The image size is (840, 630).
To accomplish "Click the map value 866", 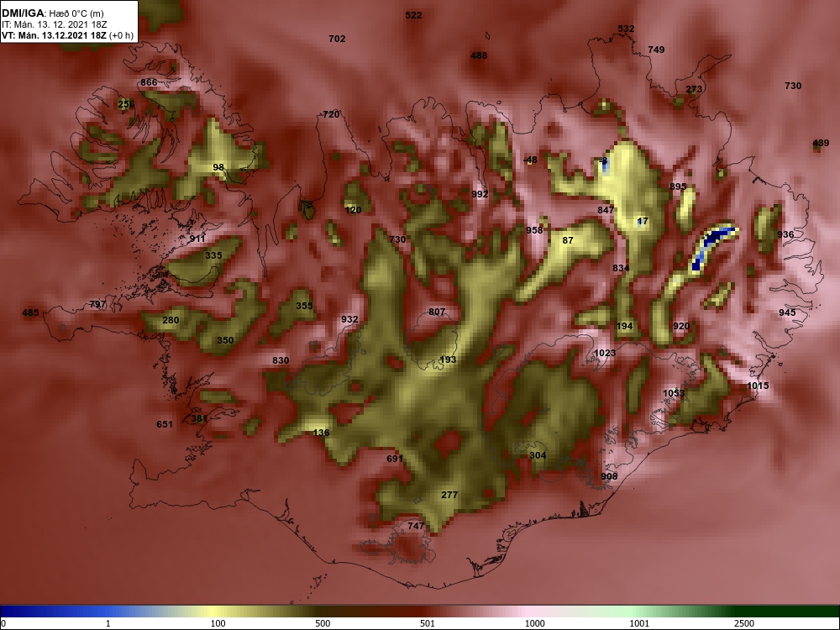I will pyautogui.click(x=149, y=82).
